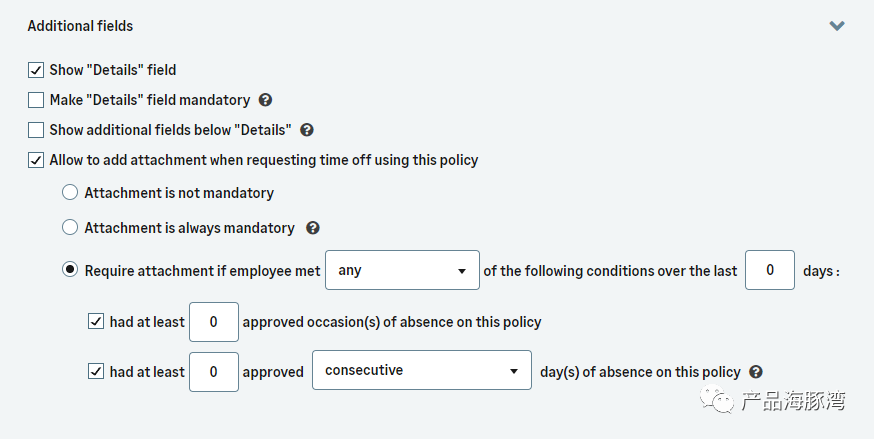This screenshot has height=439, width=874.
Task: Click help icon after day(s) of absence text
Action: coord(756,372)
